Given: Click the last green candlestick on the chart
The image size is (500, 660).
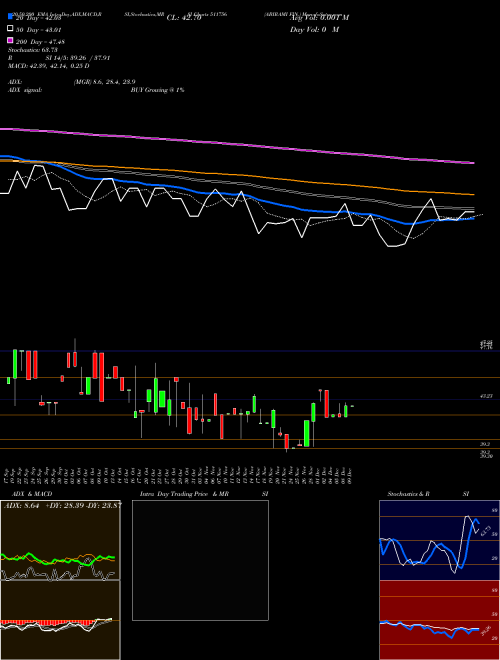Looking at the screenshot, I should (346, 410).
